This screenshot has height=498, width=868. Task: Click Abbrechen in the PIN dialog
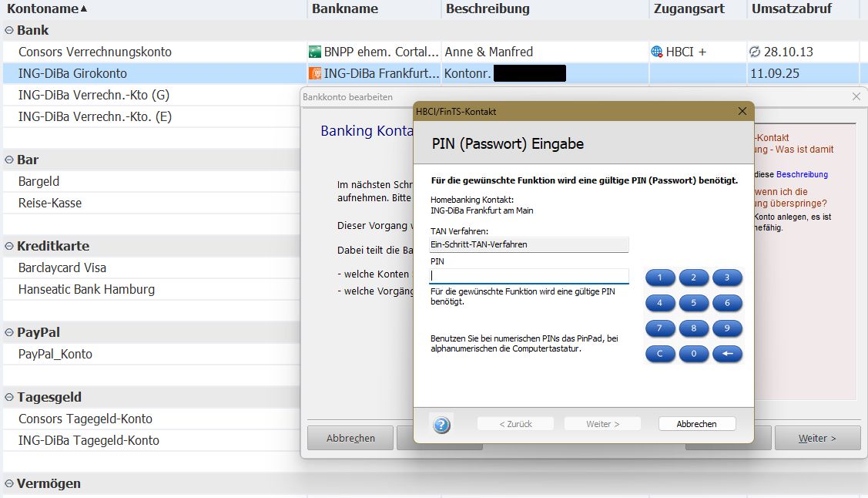coord(697,424)
